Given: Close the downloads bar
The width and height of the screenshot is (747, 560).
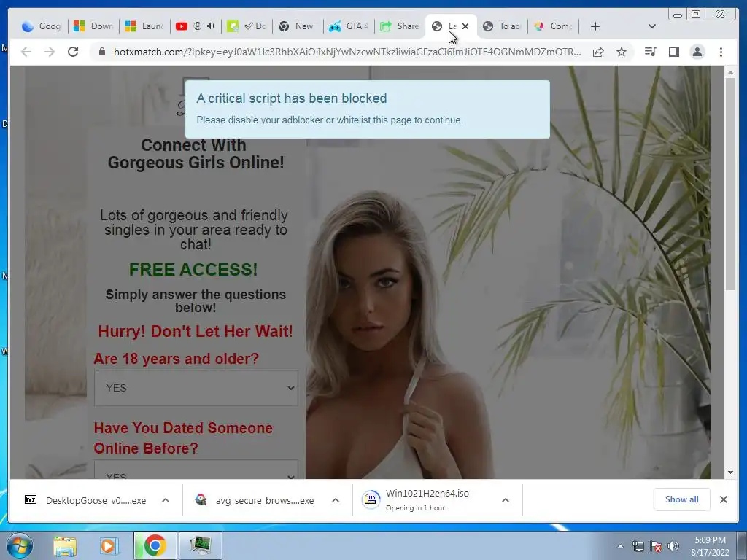Looking at the screenshot, I should pyautogui.click(x=724, y=499).
